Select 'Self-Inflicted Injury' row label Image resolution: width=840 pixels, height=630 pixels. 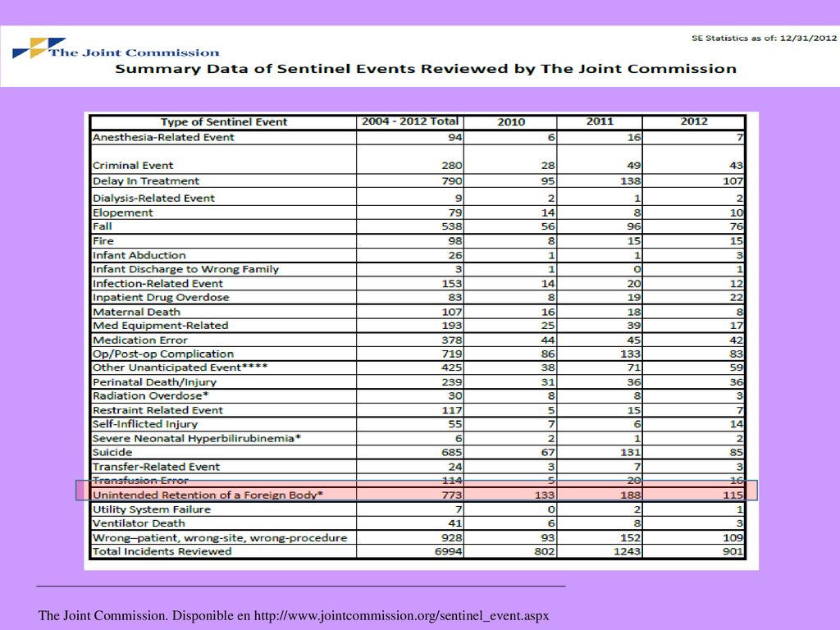tap(144, 424)
